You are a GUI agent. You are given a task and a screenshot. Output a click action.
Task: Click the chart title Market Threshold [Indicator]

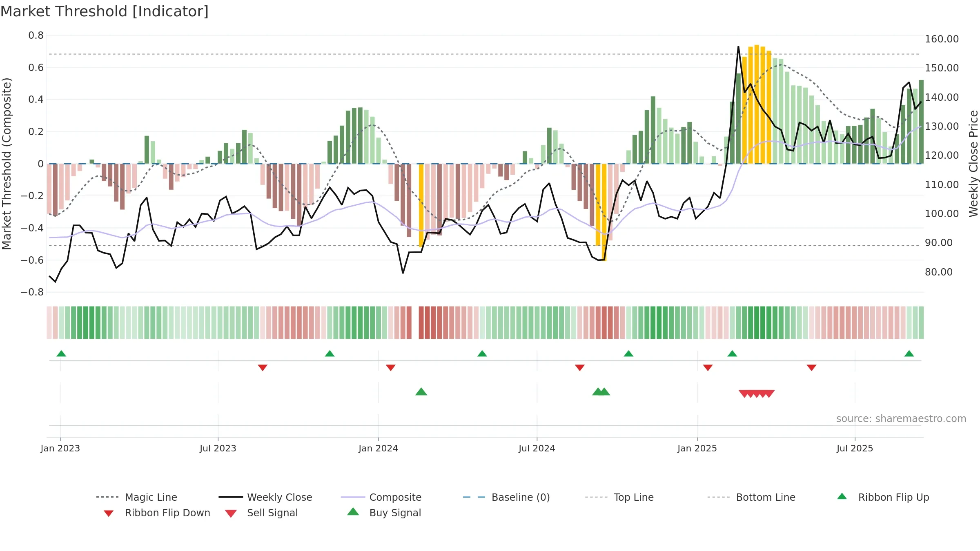pyautogui.click(x=105, y=11)
